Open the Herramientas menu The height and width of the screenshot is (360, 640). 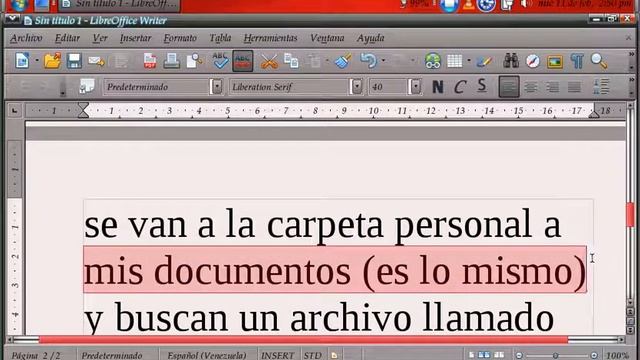270,38
